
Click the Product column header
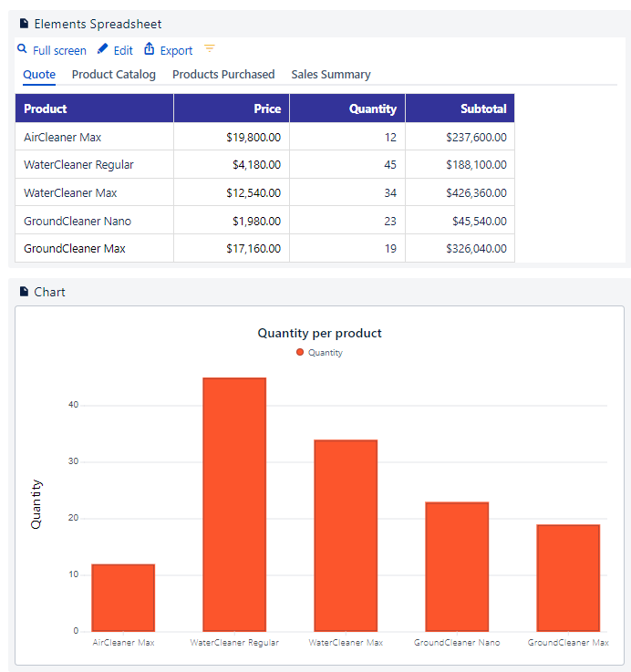(94, 109)
